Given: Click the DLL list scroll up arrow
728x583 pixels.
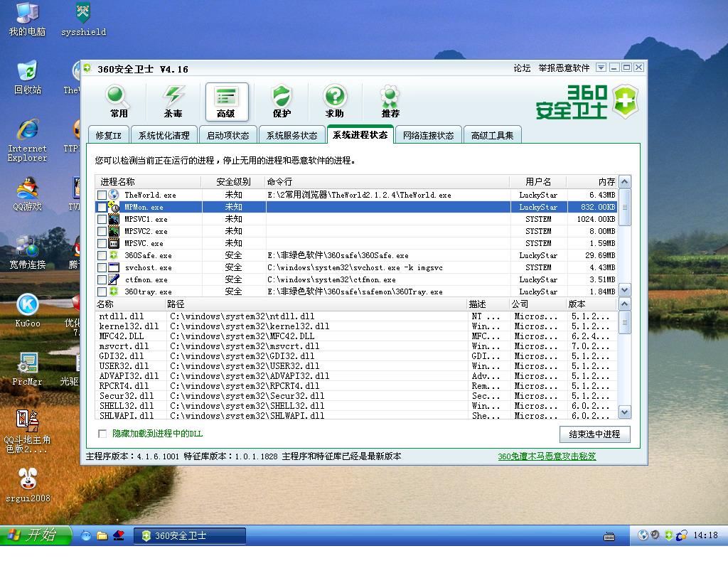Looking at the screenshot, I should click(625, 304).
